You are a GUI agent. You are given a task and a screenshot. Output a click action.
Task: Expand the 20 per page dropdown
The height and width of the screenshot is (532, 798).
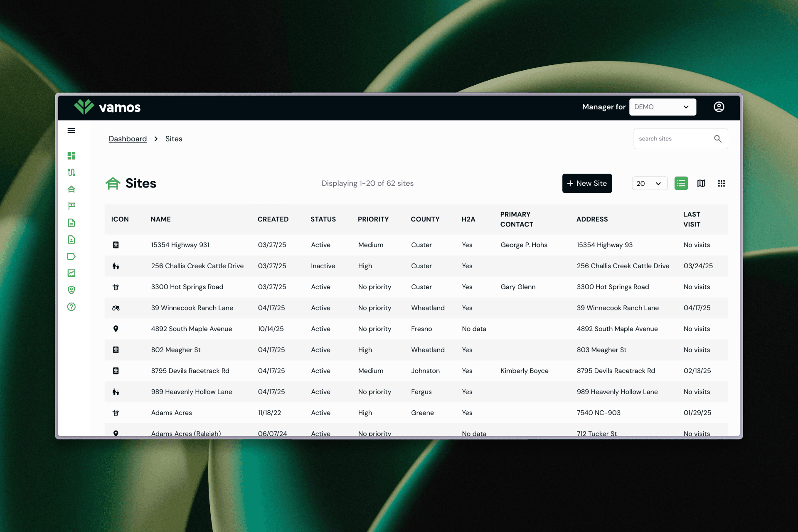pos(649,183)
